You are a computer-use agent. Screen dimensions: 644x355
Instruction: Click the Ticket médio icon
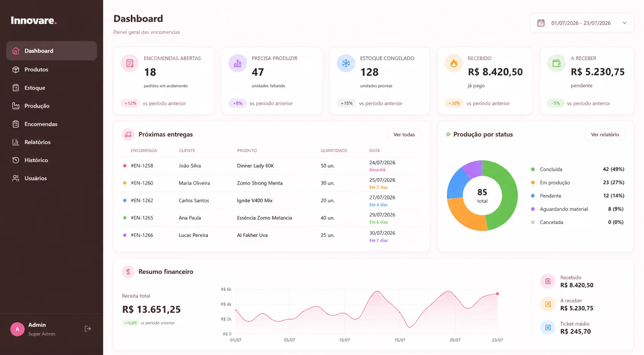[548, 327]
